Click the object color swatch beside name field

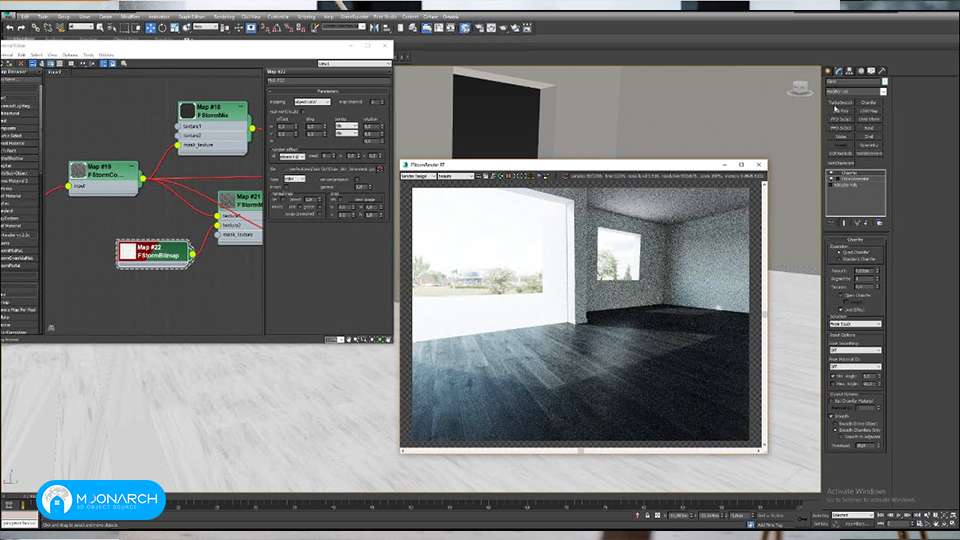tap(885, 81)
